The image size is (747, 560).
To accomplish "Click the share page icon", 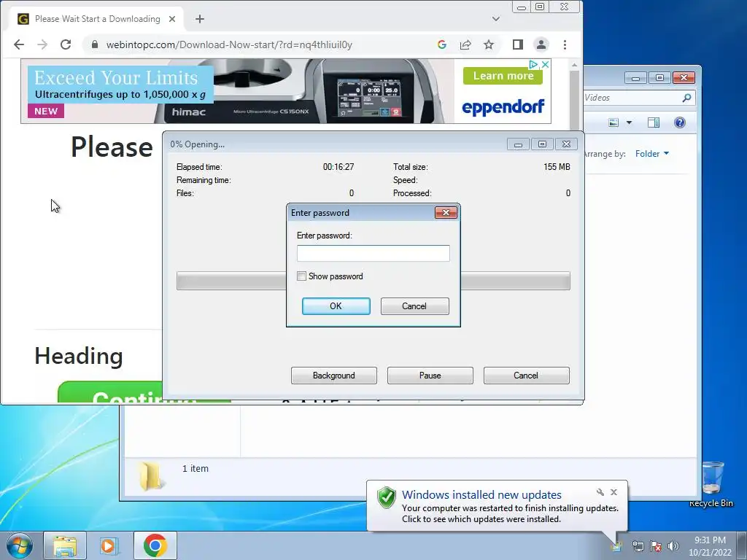I will tap(465, 44).
